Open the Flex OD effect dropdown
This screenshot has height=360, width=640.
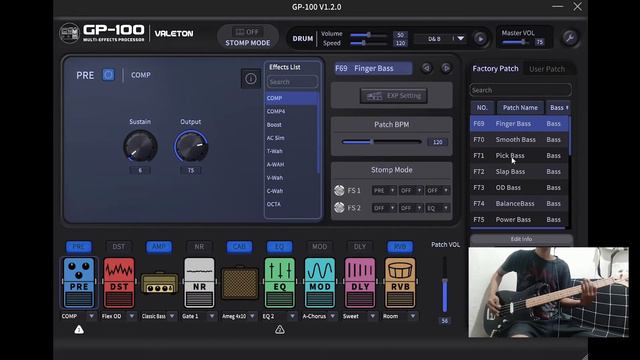tap(131, 316)
